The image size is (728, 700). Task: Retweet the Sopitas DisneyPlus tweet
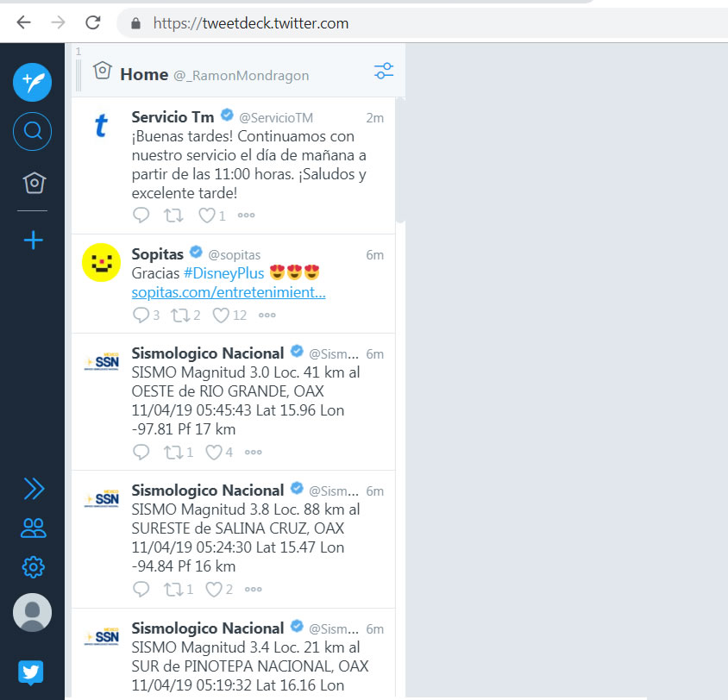(180, 315)
